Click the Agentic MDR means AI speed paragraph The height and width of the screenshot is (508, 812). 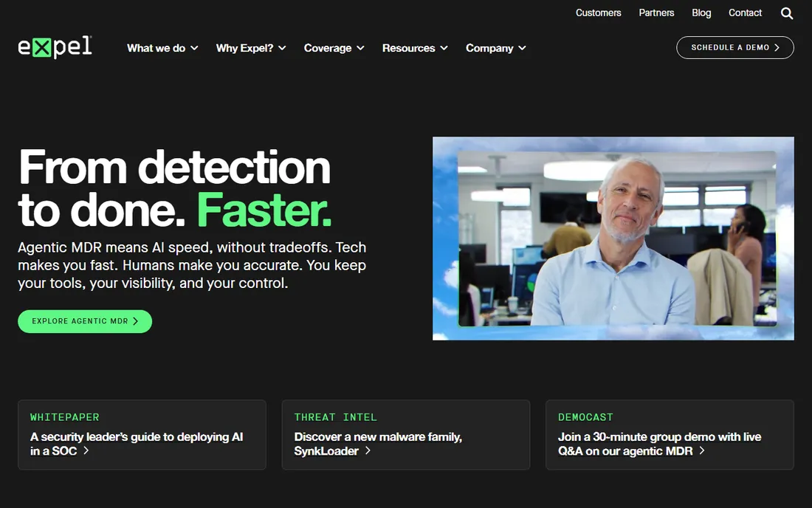(192, 265)
